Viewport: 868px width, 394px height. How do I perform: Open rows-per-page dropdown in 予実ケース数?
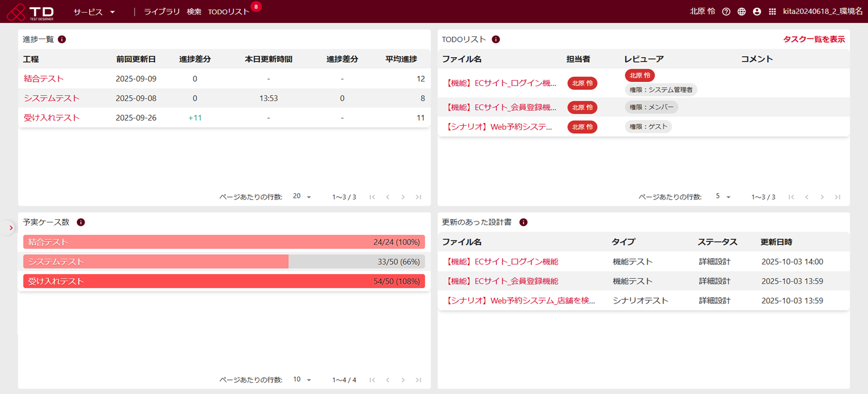[x=302, y=380]
